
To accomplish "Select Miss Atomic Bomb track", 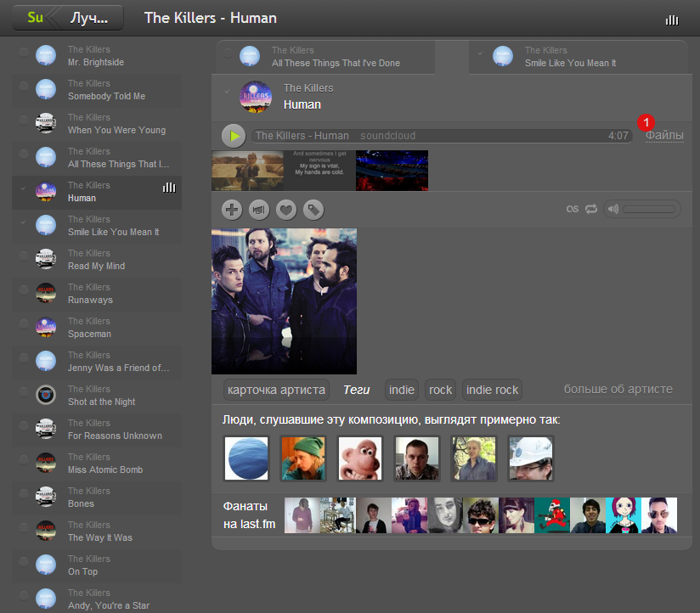I will (x=97, y=463).
